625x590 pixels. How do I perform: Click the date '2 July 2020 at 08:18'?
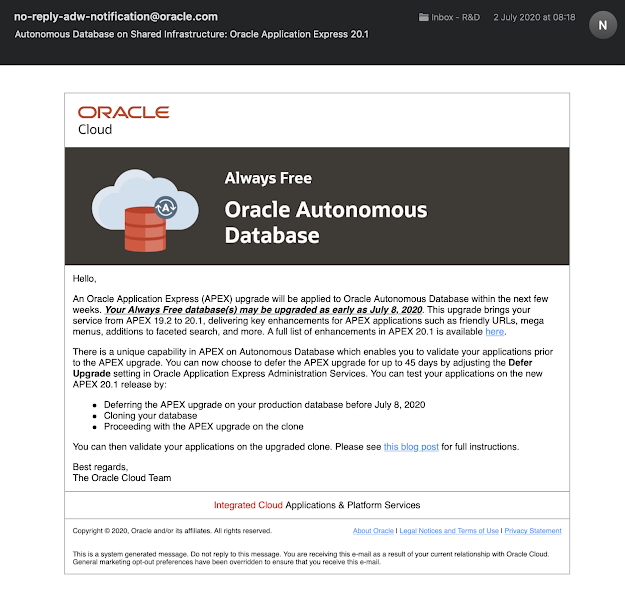pyautogui.click(x=534, y=18)
